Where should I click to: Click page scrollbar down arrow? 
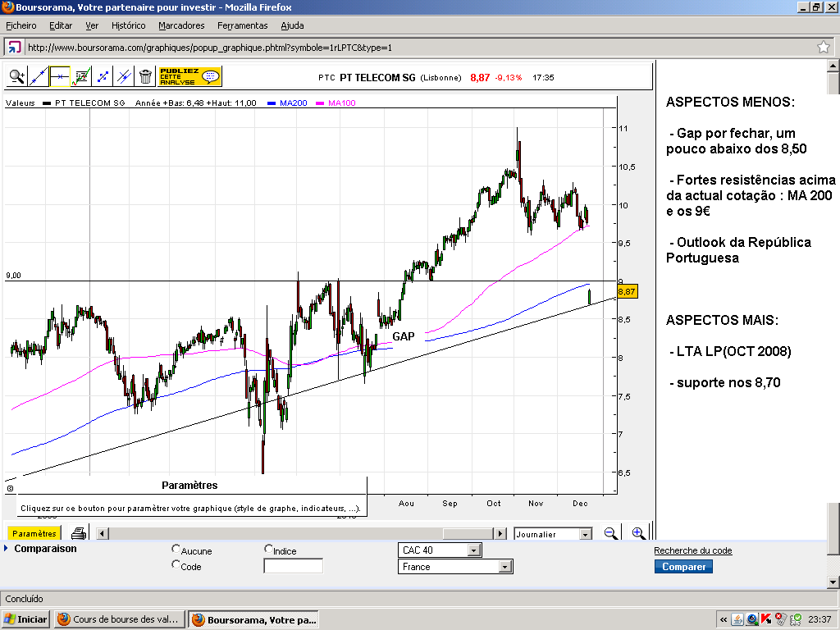[x=833, y=582]
